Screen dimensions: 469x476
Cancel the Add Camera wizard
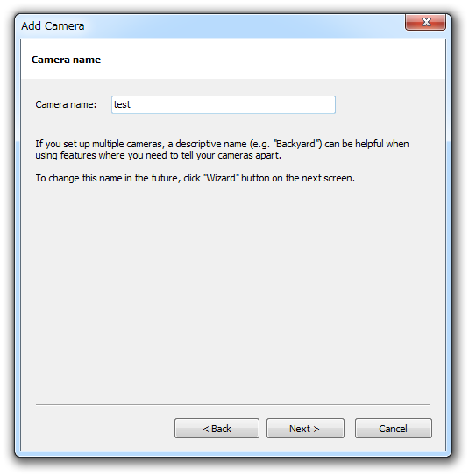coord(393,428)
